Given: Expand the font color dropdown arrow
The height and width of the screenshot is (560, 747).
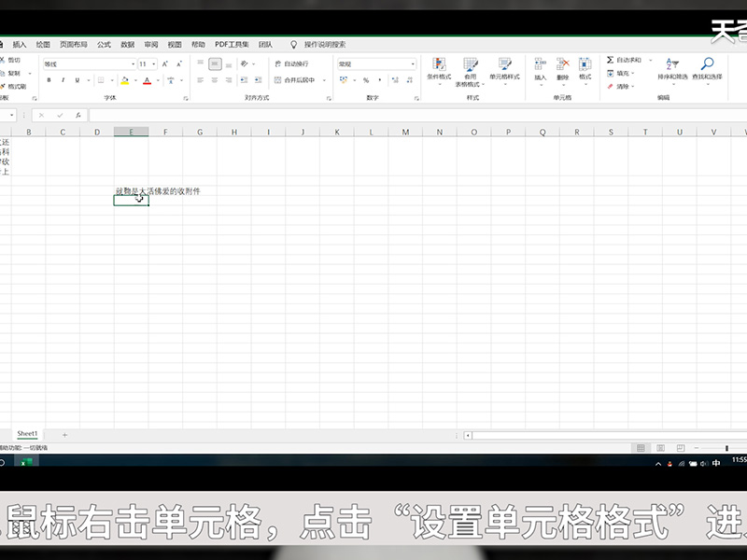Looking at the screenshot, I should pyautogui.click(x=158, y=80).
